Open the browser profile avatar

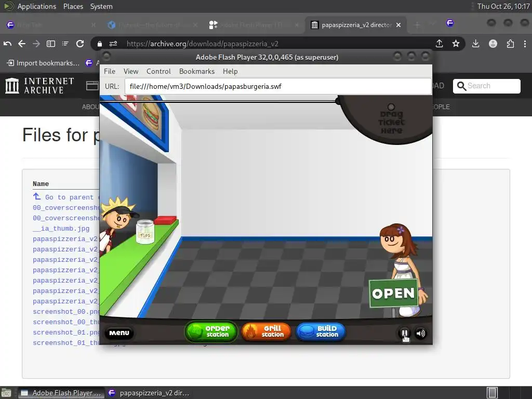(x=493, y=44)
